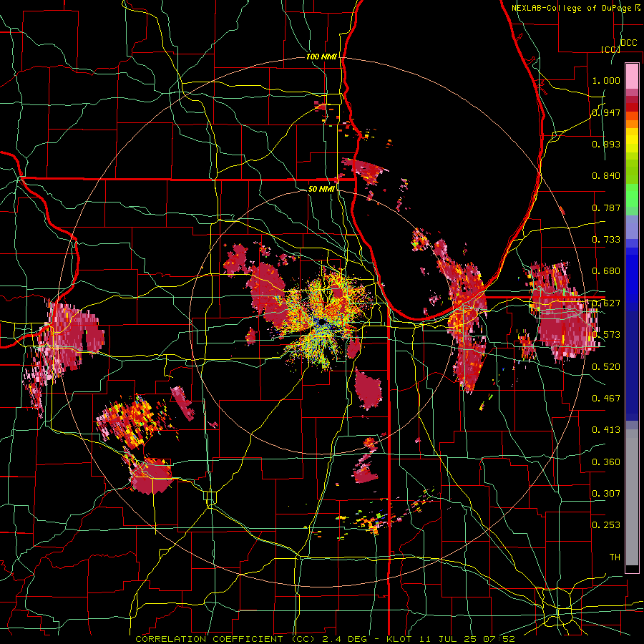Pick the bright green swatch above 0.787
This screenshot has width=644, height=644.
[632, 195]
